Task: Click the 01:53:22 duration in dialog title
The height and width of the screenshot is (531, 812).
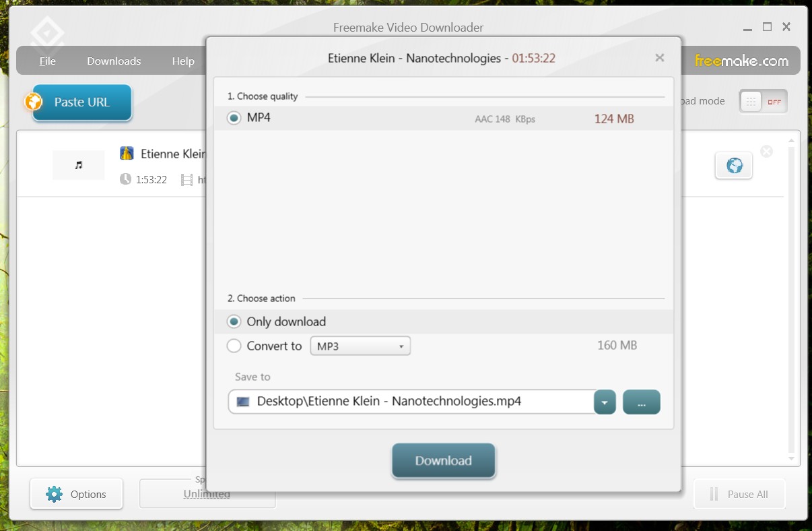Action: point(533,58)
